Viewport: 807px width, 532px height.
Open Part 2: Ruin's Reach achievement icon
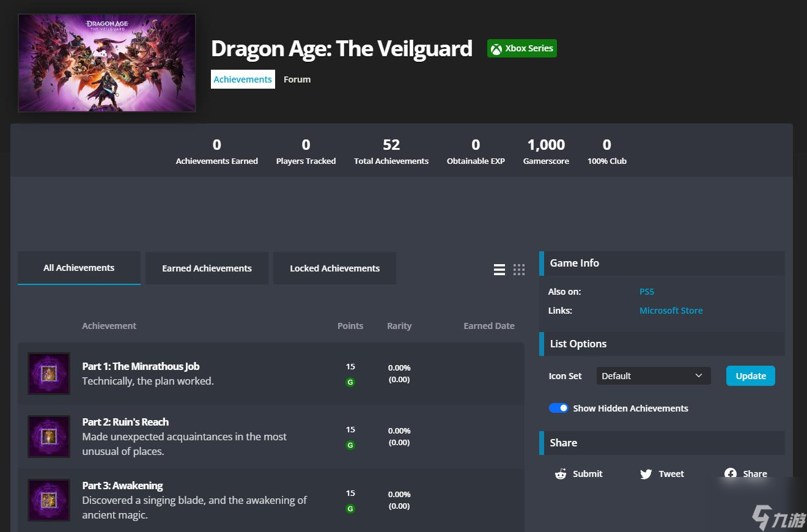click(49, 437)
